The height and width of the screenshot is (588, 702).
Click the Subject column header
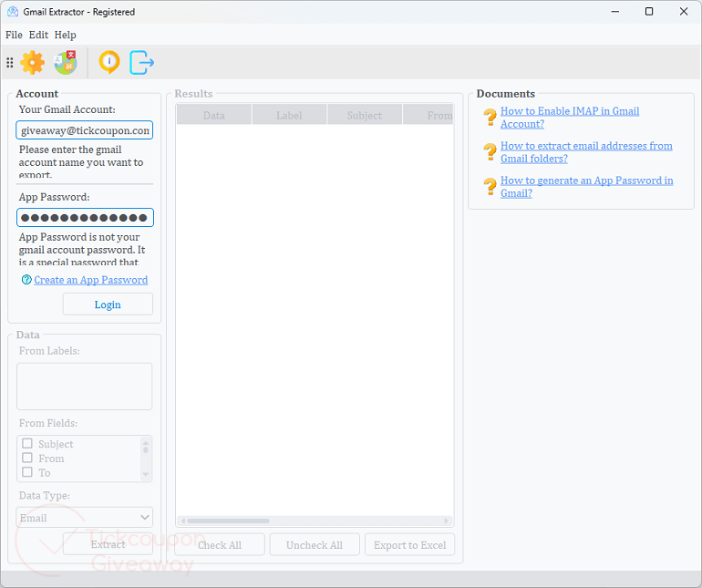(365, 115)
